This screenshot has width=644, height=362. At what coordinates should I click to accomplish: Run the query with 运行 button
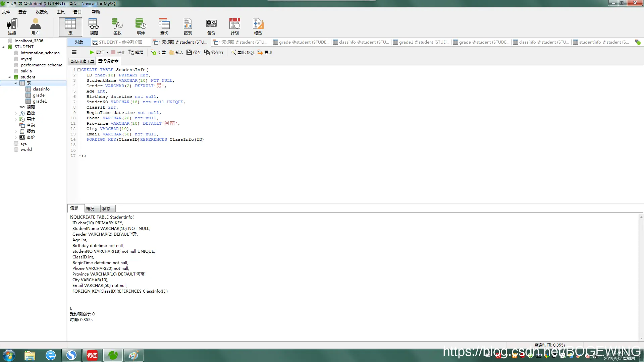(x=97, y=52)
